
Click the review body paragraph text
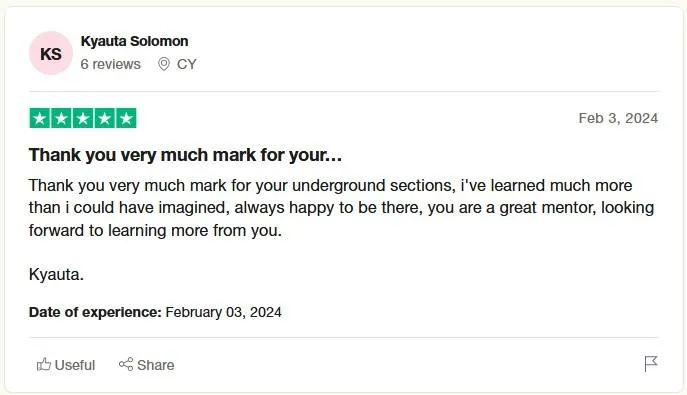click(341, 208)
